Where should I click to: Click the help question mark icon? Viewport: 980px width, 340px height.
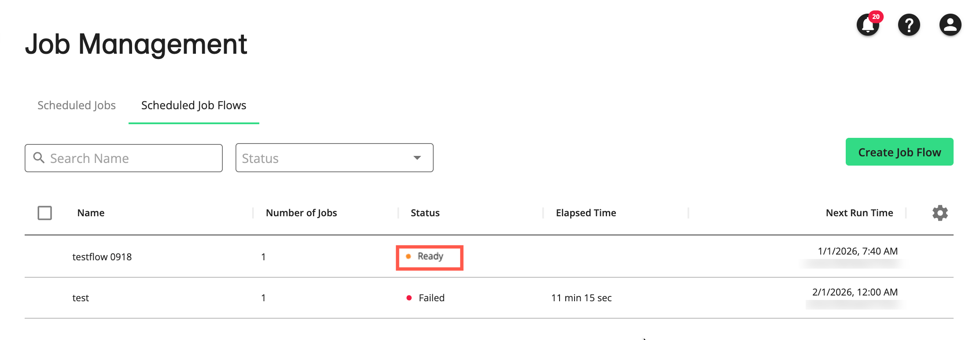[x=909, y=25]
